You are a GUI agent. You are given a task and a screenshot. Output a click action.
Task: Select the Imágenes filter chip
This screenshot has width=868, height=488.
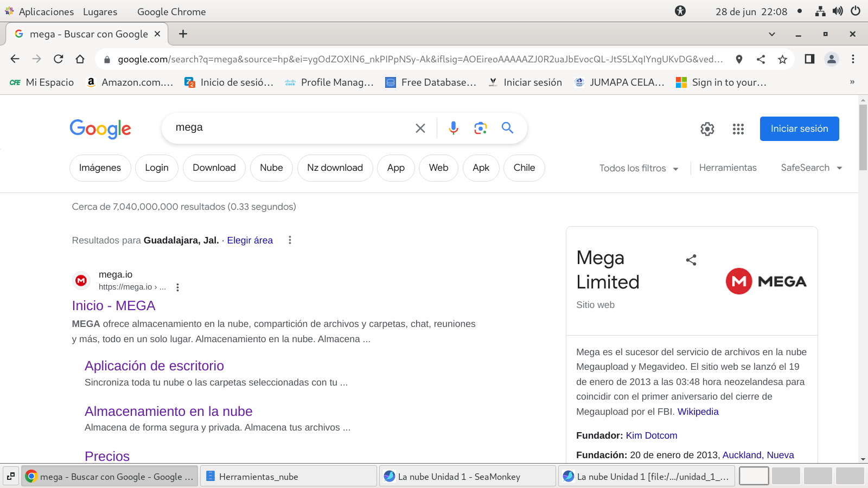[100, 168]
